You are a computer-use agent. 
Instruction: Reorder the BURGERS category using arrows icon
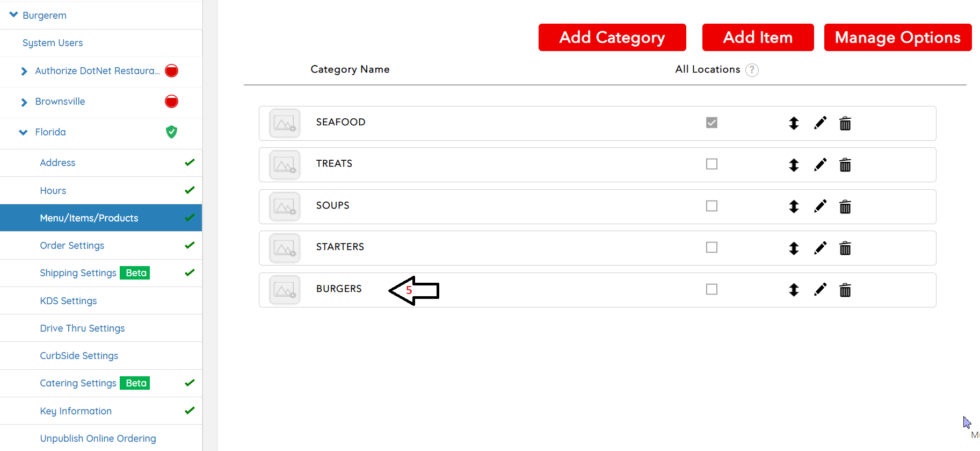(x=794, y=290)
